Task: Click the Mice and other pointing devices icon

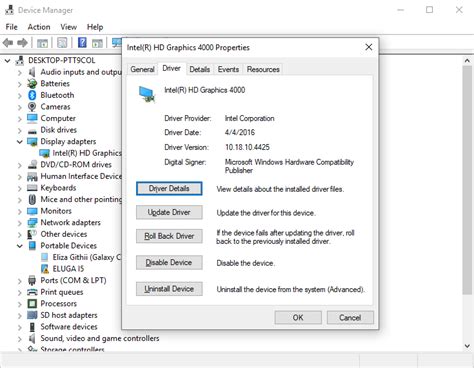Action: pos(32,199)
